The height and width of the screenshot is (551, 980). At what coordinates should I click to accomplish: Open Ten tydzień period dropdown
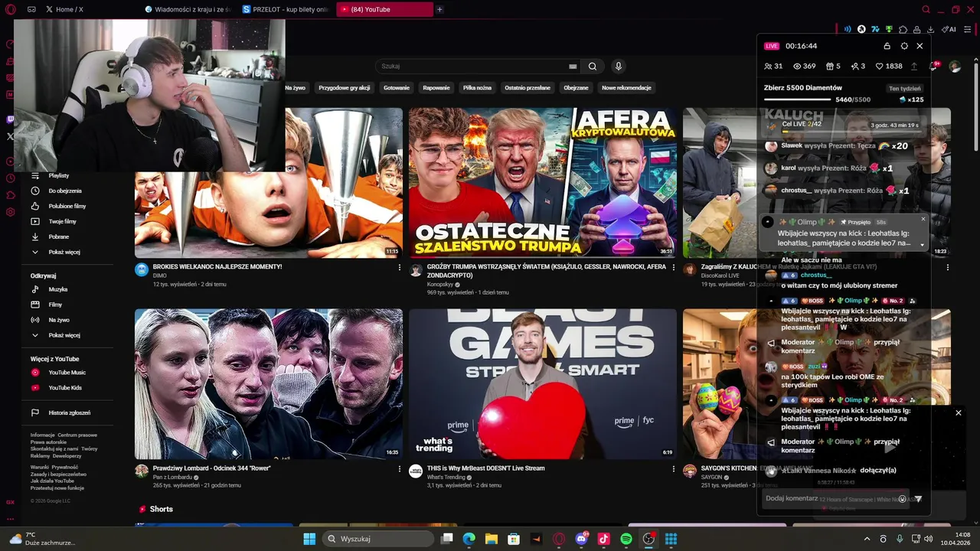tap(905, 89)
